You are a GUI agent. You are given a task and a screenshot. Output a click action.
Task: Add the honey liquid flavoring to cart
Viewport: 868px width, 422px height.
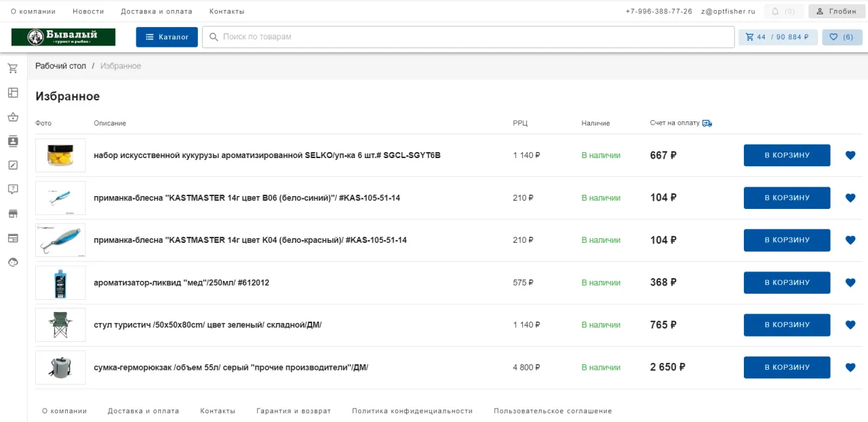787,282
